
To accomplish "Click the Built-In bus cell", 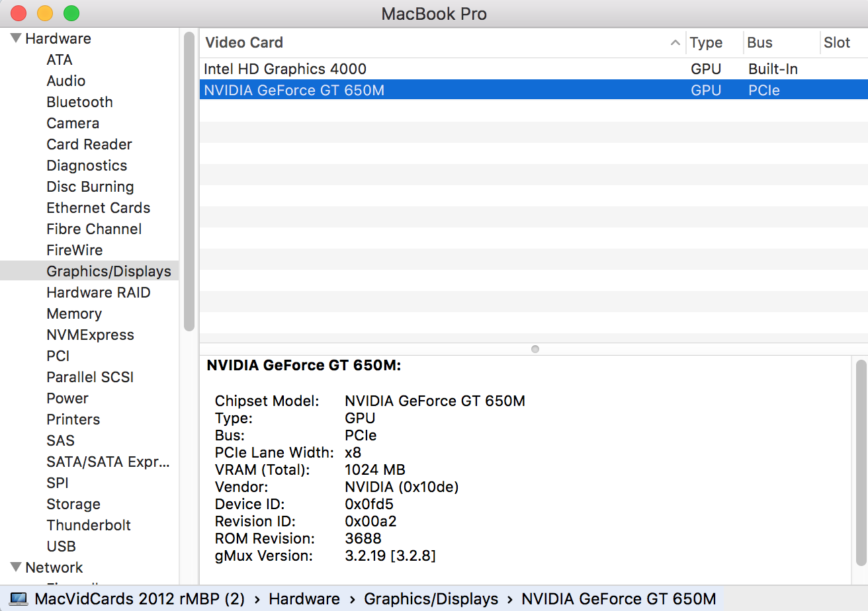I will tap(773, 69).
